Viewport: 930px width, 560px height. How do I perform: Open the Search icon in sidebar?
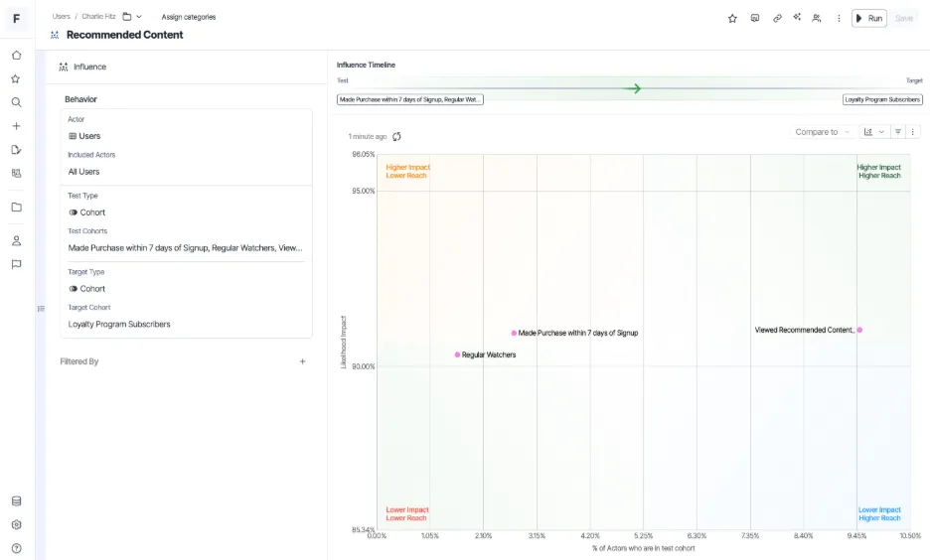[17, 102]
